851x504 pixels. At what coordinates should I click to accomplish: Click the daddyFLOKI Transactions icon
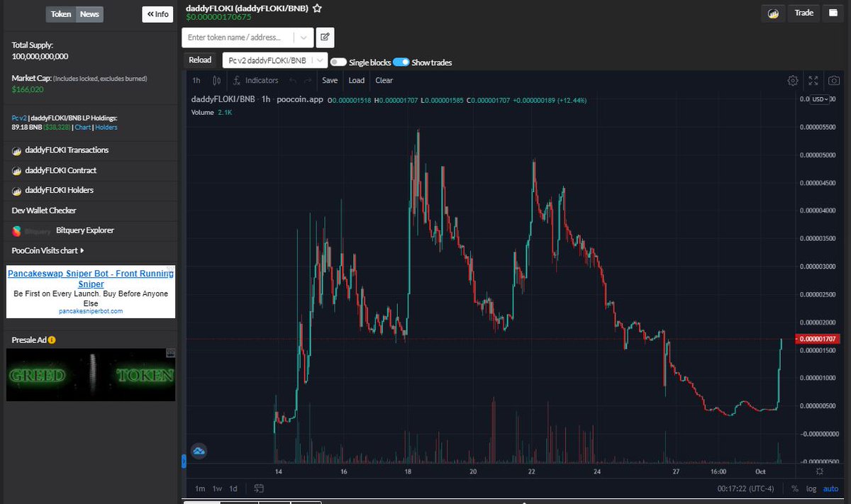[x=17, y=150]
